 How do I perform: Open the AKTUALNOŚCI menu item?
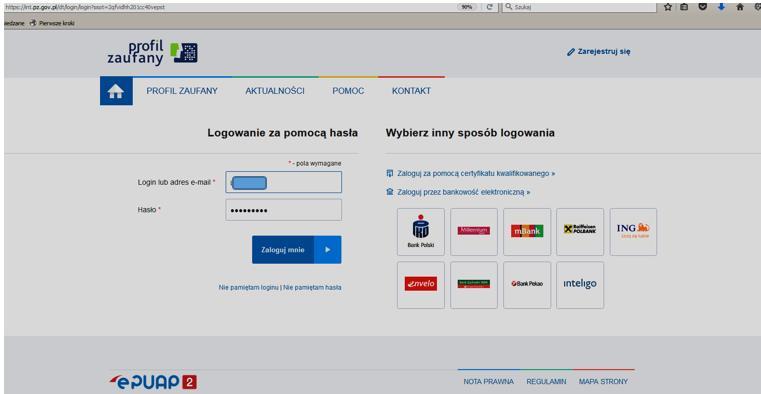click(x=275, y=91)
